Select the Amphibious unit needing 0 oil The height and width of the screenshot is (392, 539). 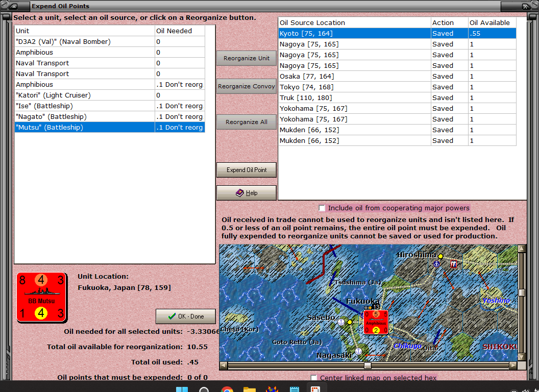tap(110, 52)
